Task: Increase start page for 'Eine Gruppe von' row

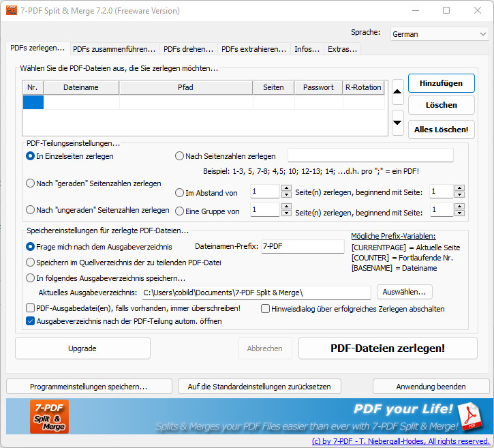Action: tap(460, 207)
